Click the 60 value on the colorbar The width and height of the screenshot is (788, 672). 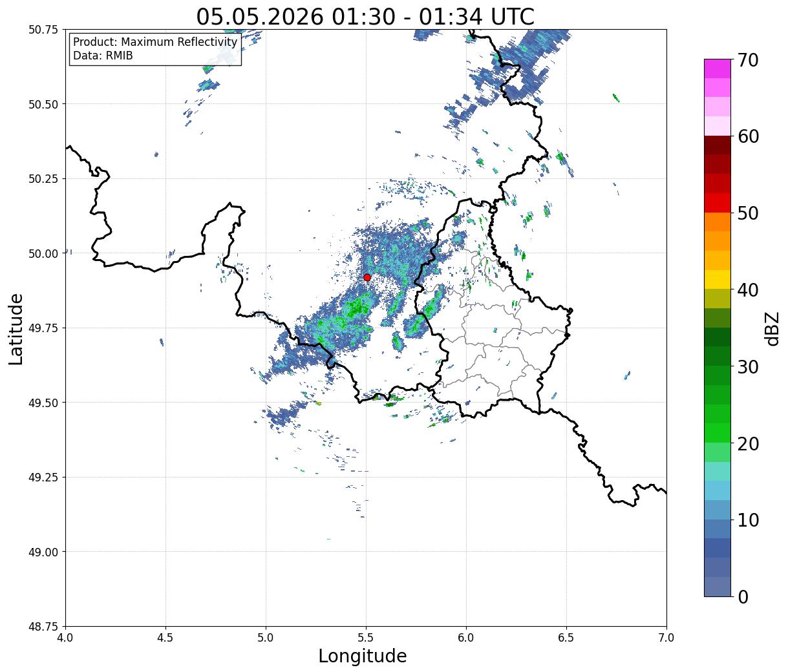[x=748, y=136]
